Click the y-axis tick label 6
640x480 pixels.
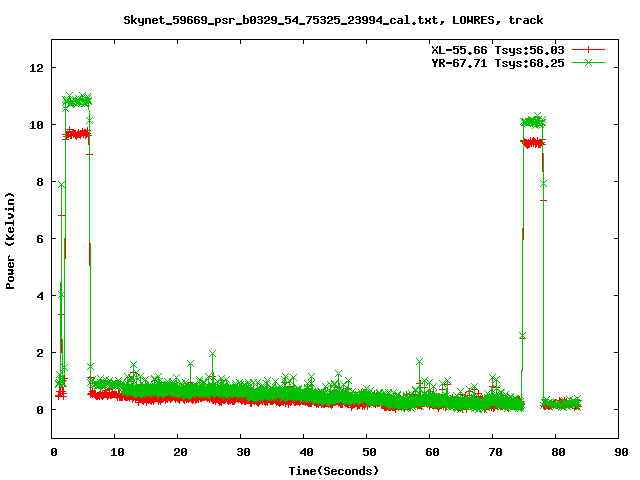(x=40, y=239)
